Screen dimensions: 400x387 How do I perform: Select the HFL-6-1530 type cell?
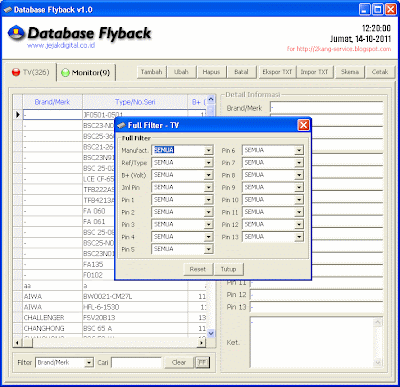[x=135, y=307]
